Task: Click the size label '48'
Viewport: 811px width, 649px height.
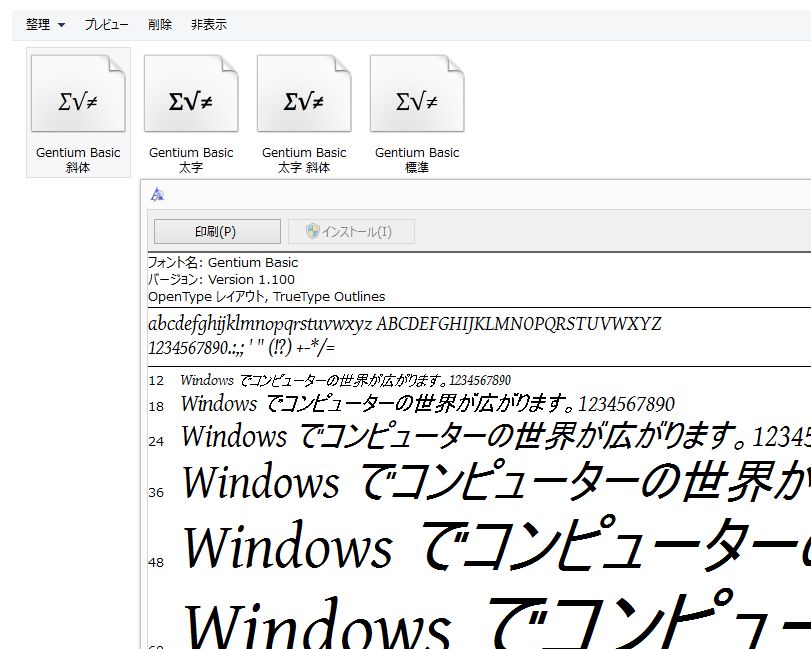Action: click(x=156, y=562)
